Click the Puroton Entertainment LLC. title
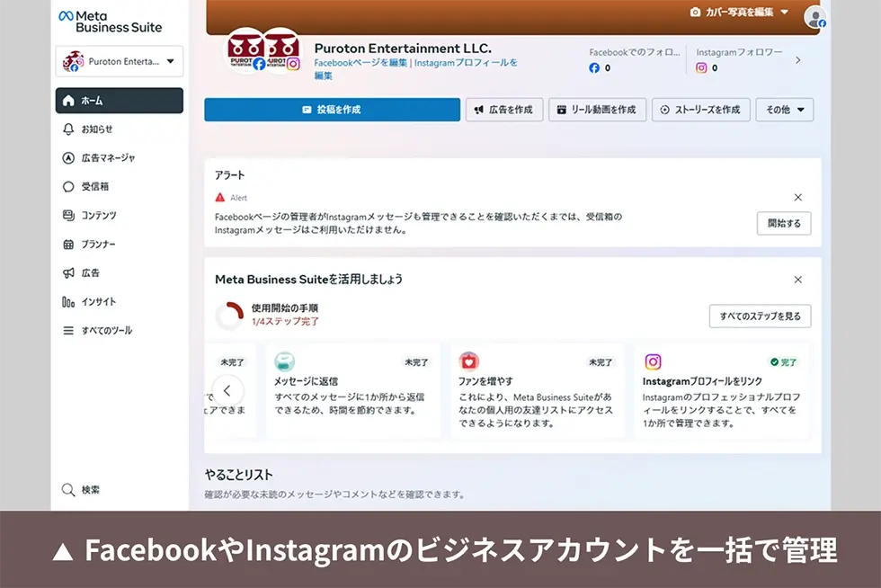This screenshot has width=881, height=588. (x=403, y=49)
